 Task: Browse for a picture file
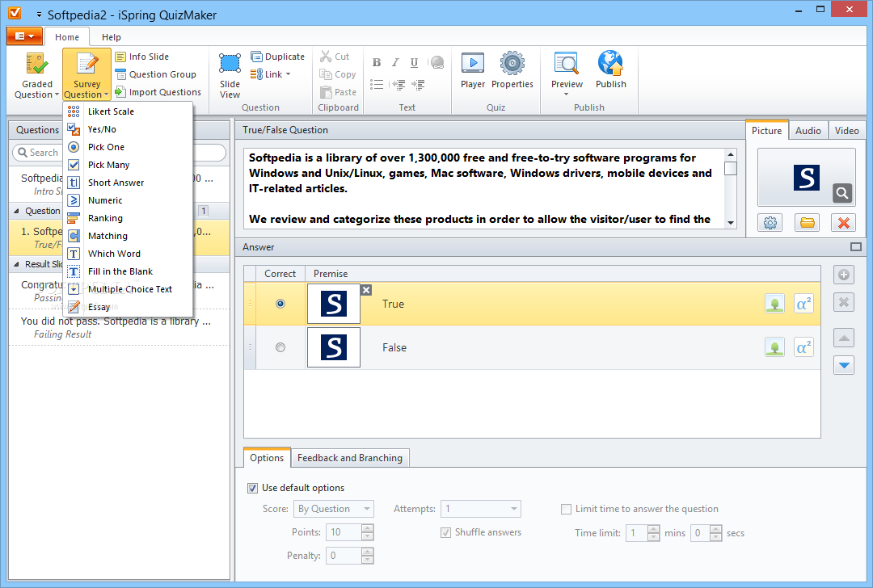808,223
